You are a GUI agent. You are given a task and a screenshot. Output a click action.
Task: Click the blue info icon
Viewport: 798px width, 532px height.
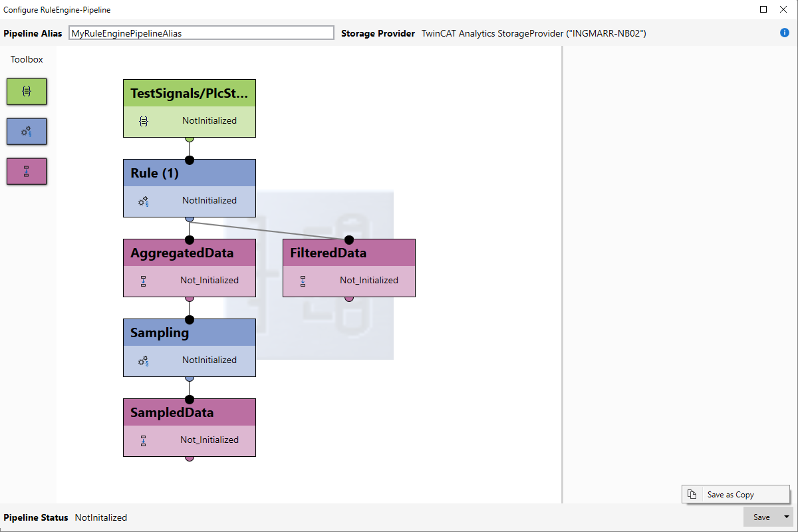click(785, 33)
